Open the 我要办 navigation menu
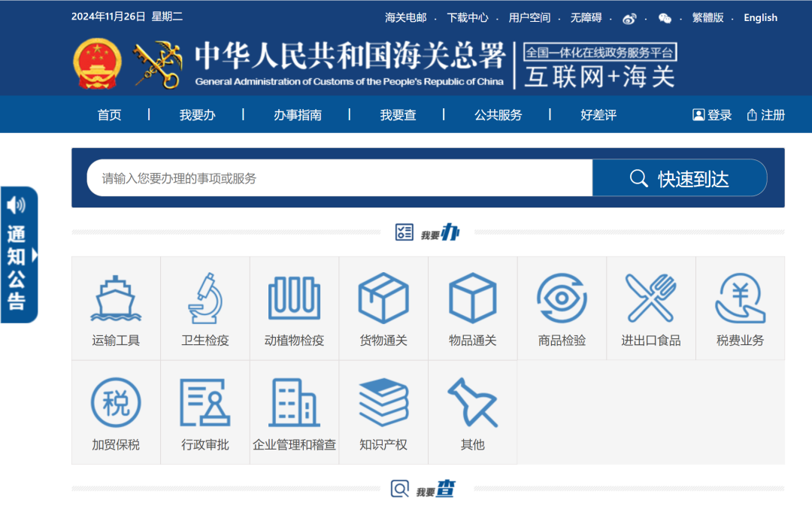This screenshot has height=509, width=812. pos(197,115)
